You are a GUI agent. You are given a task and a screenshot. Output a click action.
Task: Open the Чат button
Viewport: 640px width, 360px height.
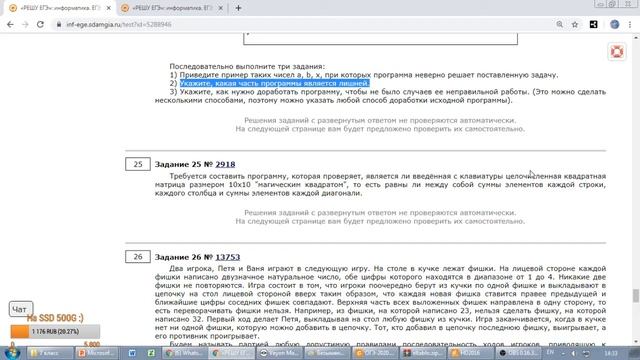pos(20,309)
